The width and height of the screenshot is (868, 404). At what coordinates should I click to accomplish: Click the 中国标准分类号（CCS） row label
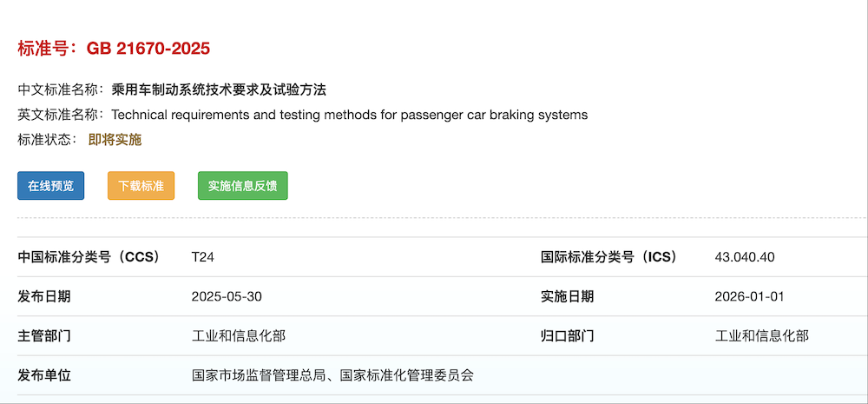tap(89, 257)
